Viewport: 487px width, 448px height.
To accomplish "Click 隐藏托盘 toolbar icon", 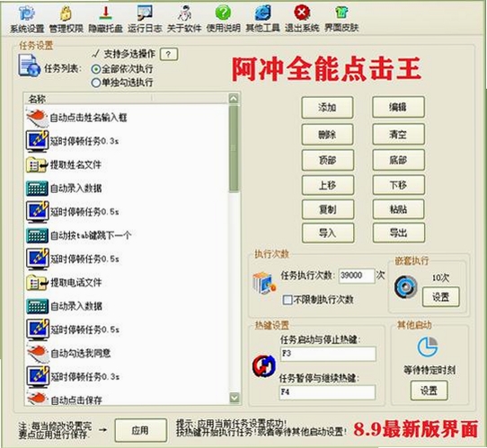I will coord(106,20).
